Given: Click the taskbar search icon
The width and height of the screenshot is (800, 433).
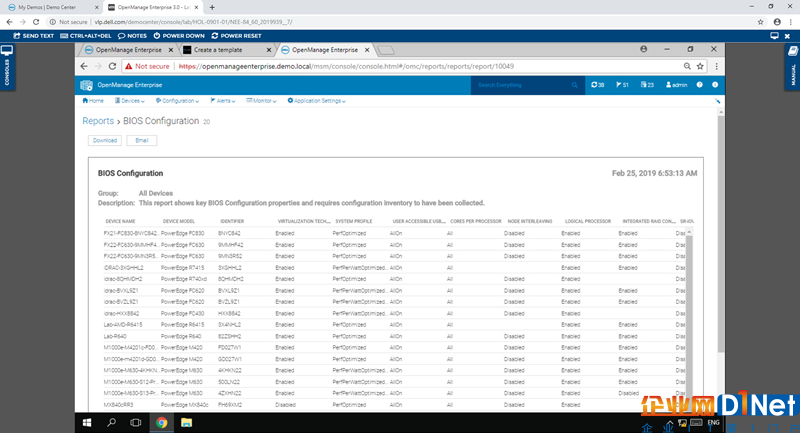Looking at the screenshot, I should click(111, 423).
